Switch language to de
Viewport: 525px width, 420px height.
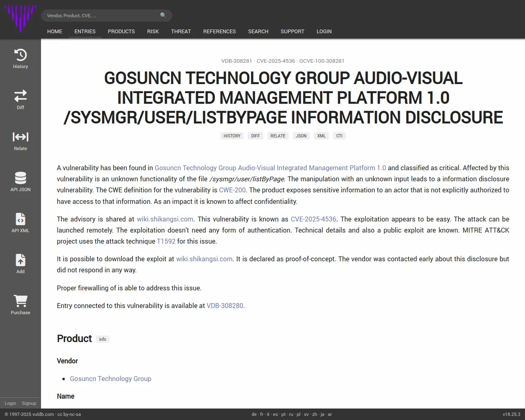(x=254, y=414)
